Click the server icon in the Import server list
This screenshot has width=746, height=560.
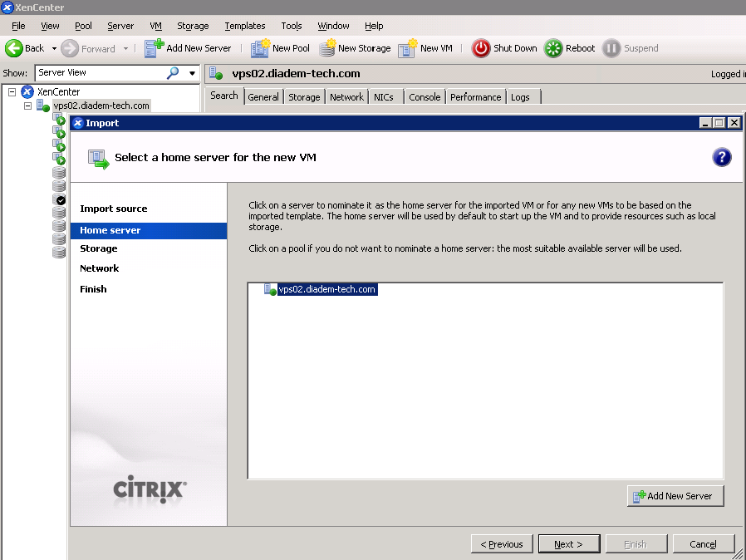point(270,289)
